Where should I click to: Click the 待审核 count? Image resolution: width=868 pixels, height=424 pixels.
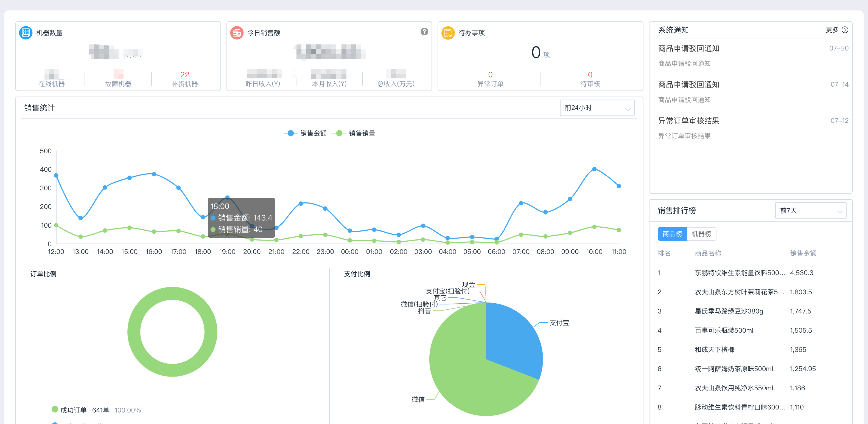[x=590, y=74]
